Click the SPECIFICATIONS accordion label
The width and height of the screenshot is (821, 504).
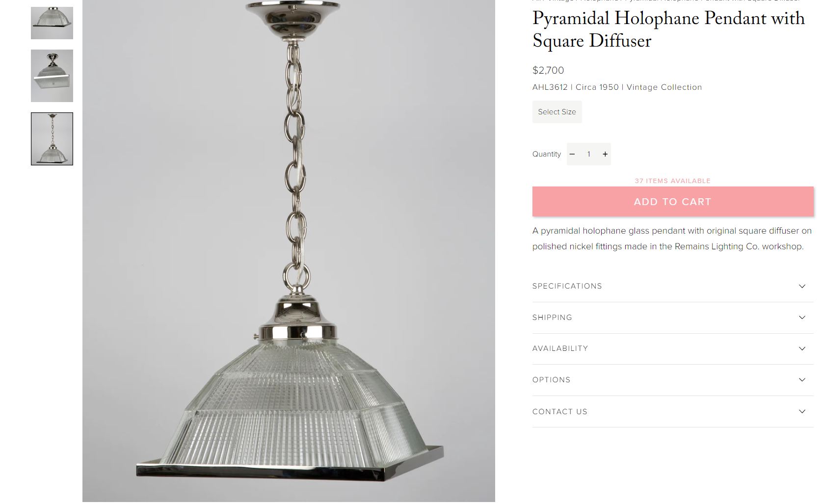click(x=567, y=286)
